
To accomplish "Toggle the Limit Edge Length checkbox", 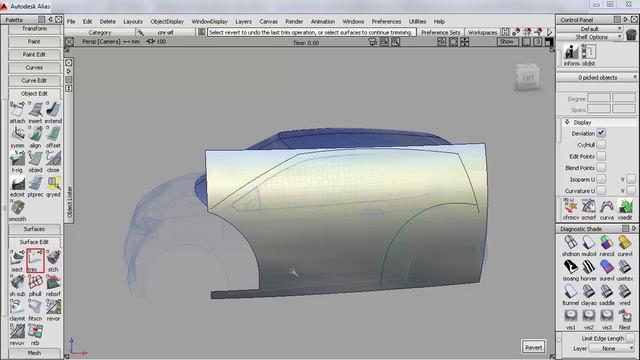I will point(630,338).
